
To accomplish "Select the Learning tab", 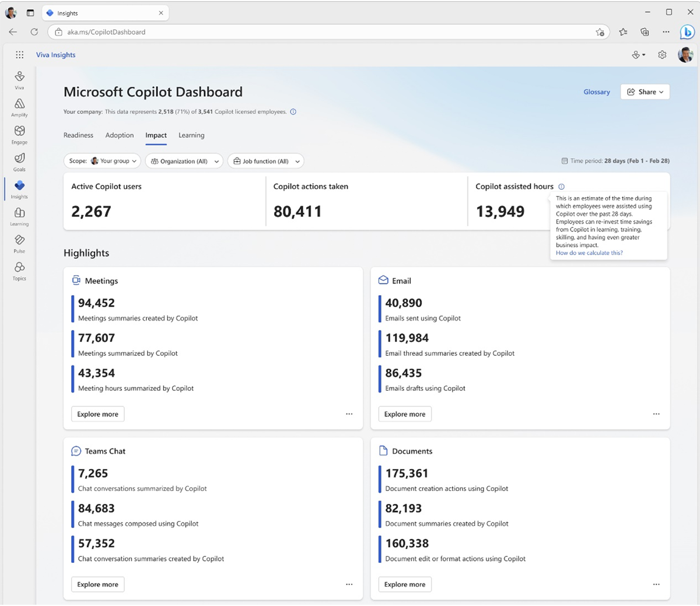I will tap(191, 135).
